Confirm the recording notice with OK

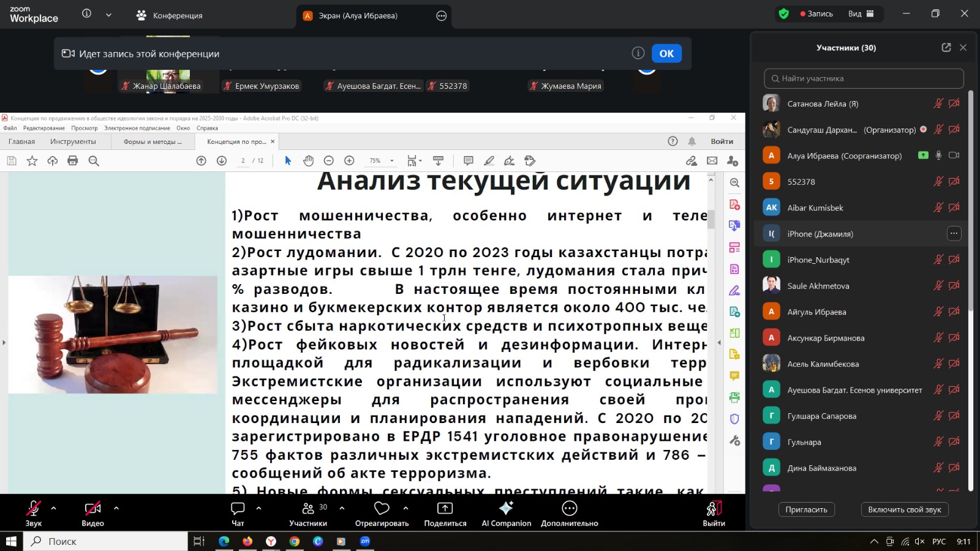point(666,53)
